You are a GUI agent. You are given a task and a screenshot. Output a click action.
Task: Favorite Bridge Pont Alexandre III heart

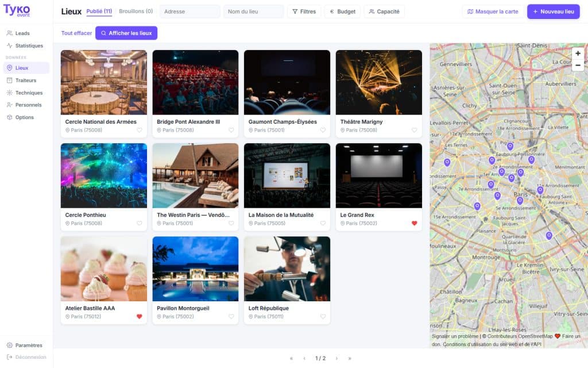pos(231,130)
